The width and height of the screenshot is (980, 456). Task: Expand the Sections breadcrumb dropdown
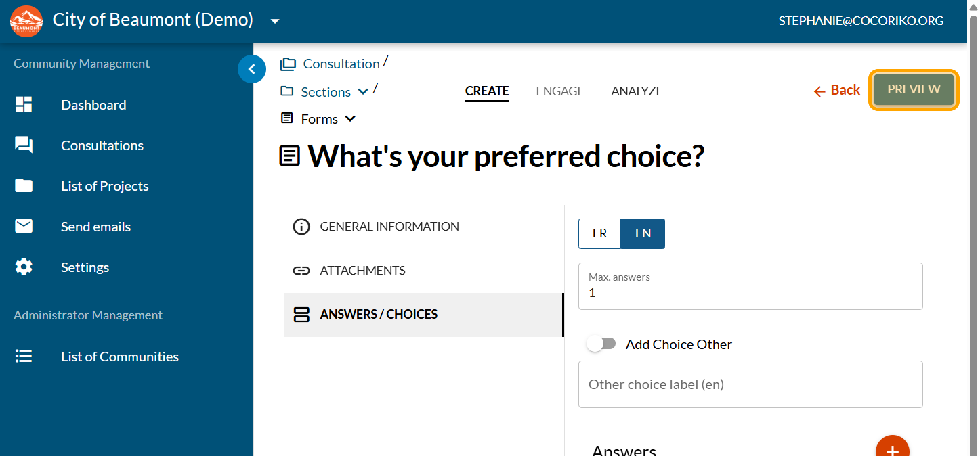[x=363, y=91]
